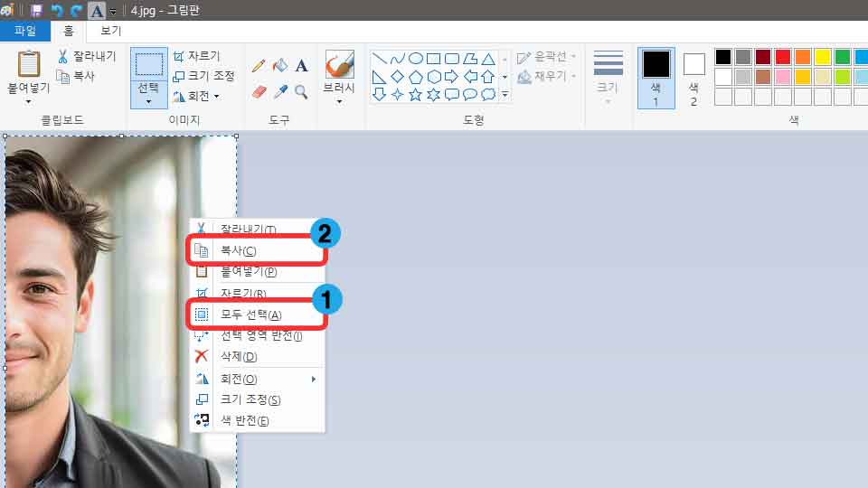Screen dimensions: 868x488
Task: Select the Pencil tool
Action: point(259,66)
